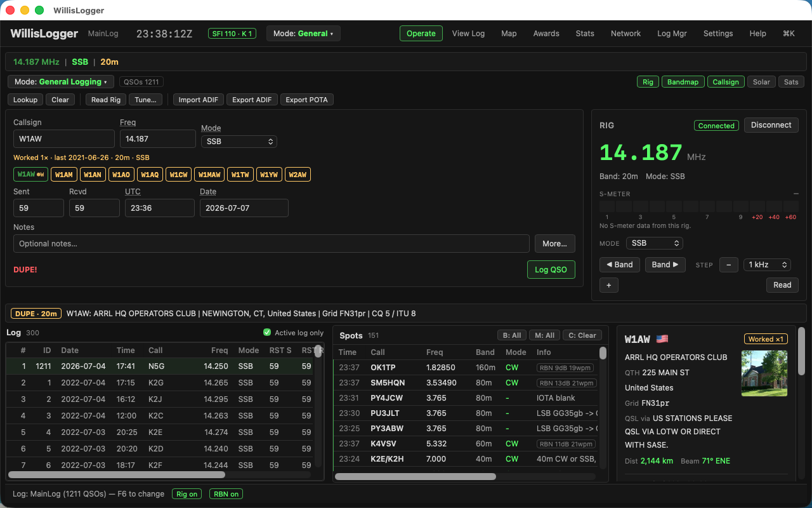Screen dimensions: 812x508
Task: Click the US flag icon beside W1AW
Action: (x=662, y=339)
